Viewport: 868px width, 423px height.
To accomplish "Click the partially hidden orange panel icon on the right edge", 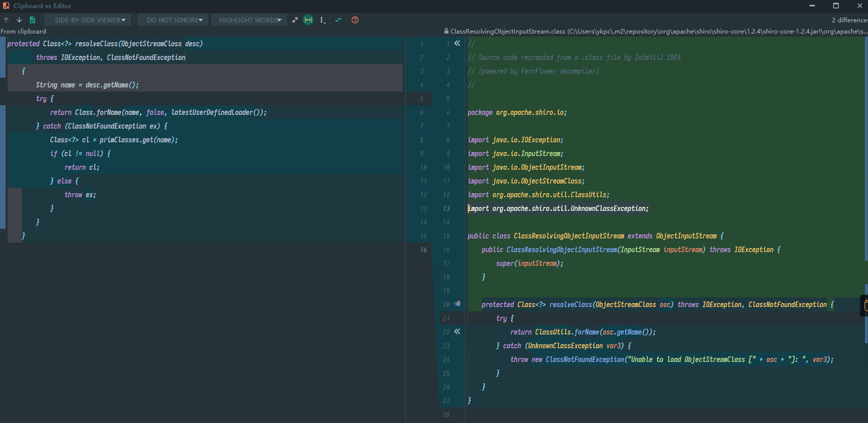I will click(x=865, y=306).
